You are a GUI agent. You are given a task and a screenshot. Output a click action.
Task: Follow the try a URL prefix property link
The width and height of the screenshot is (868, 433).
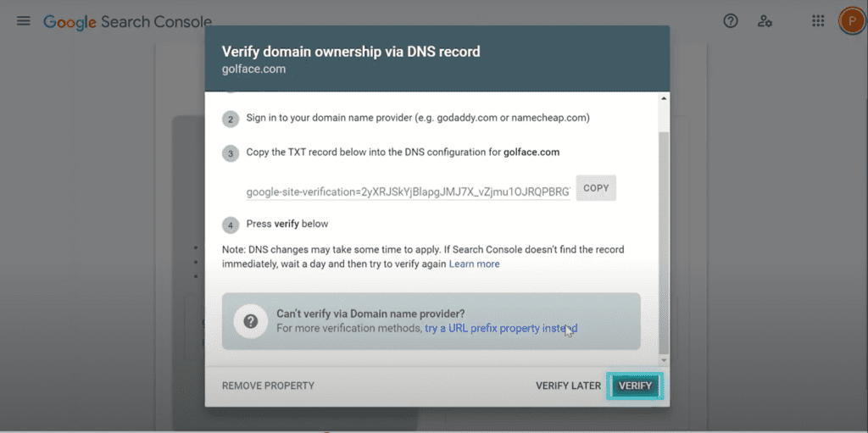click(x=502, y=328)
